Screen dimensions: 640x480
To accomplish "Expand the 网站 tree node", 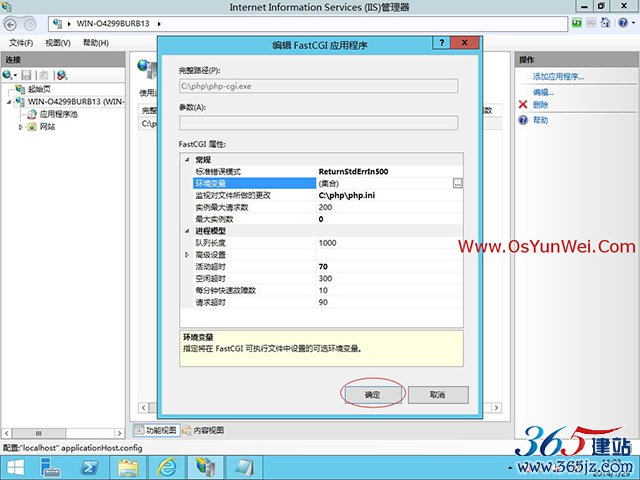I will point(20,127).
